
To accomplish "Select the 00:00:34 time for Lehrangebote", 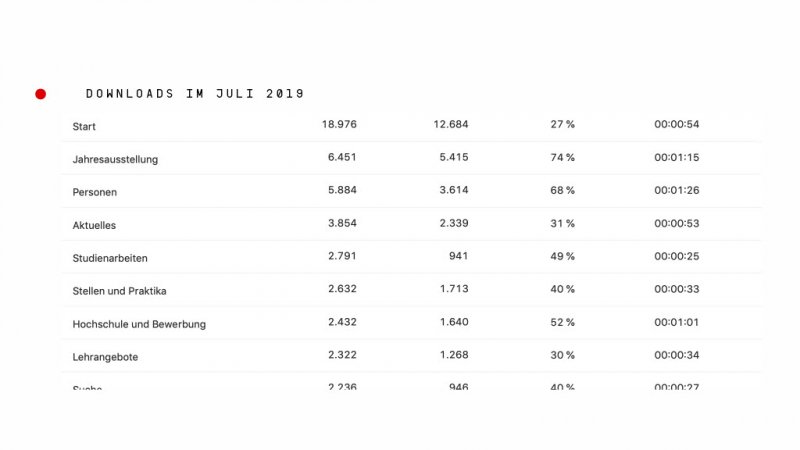I will 676,355.
